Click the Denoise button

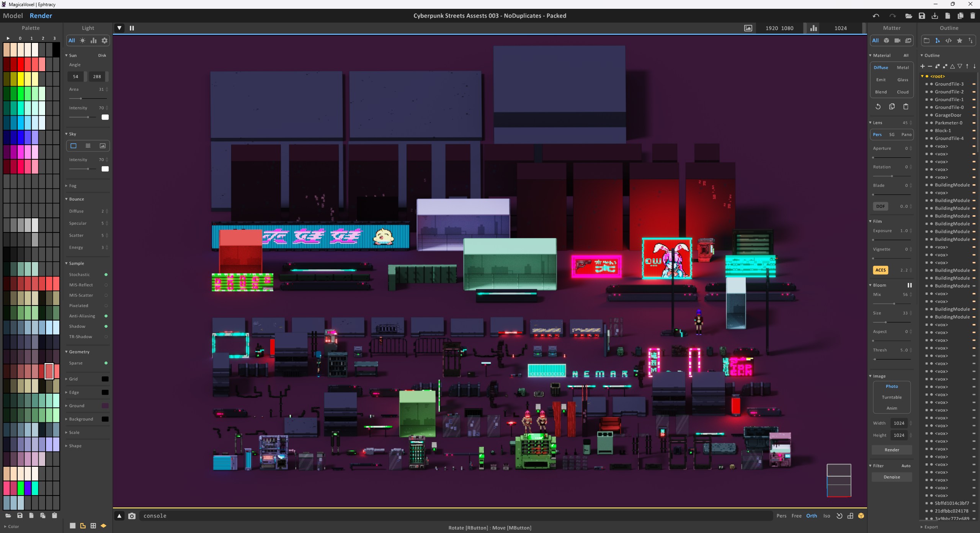coord(892,477)
